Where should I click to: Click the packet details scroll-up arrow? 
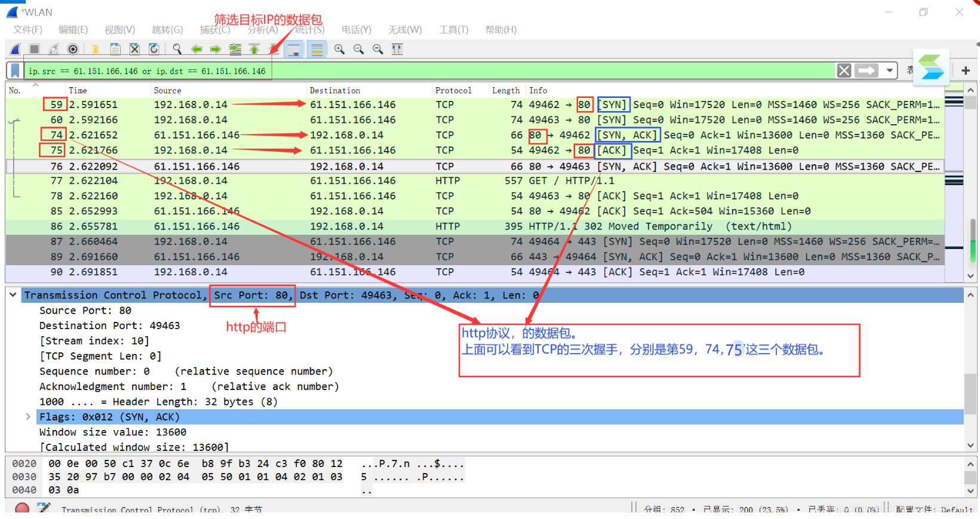(x=971, y=295)
